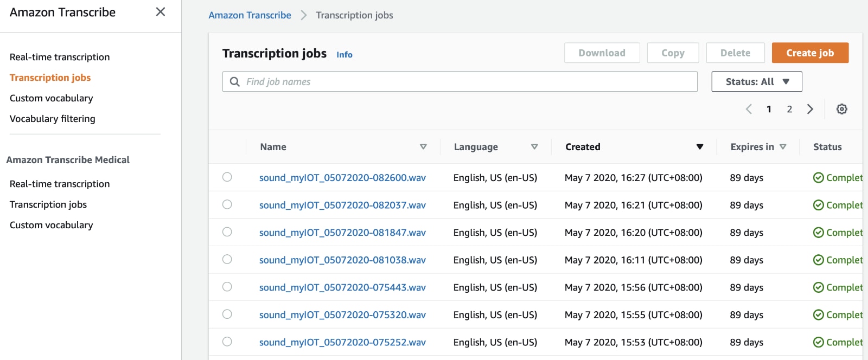
Task: Open table settings gear icon
Action: (x=842, y=109)
